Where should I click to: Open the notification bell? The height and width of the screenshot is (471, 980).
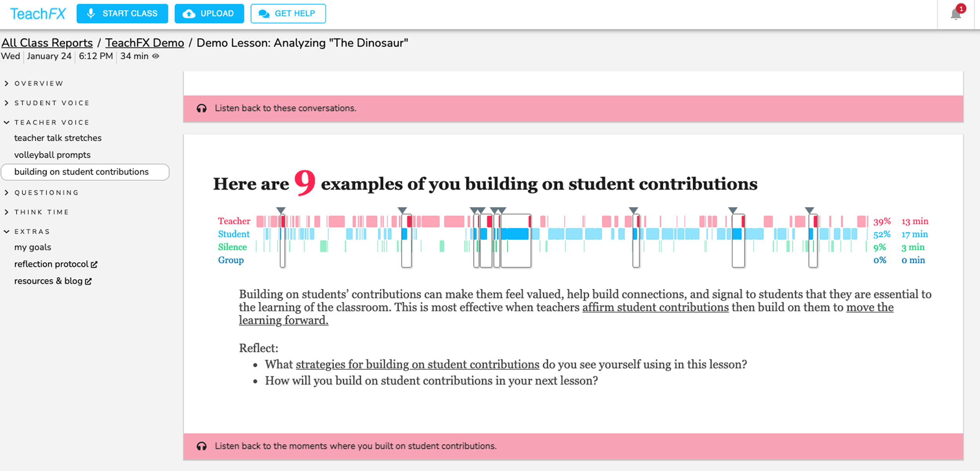click(x=955, y=13)
